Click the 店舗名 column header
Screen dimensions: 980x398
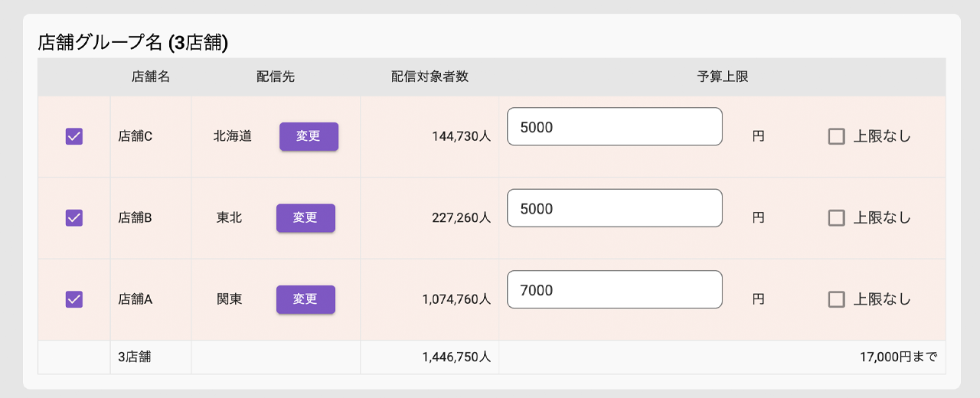click(151, 77)
